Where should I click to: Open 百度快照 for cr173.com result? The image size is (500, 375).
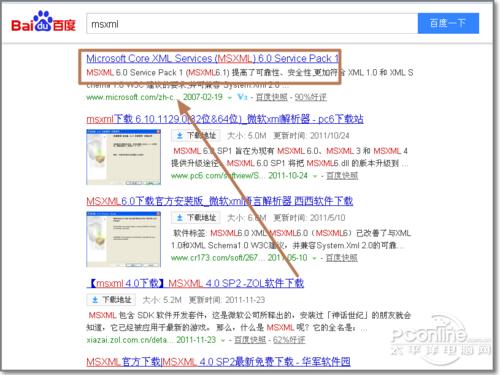pos(342,258)
